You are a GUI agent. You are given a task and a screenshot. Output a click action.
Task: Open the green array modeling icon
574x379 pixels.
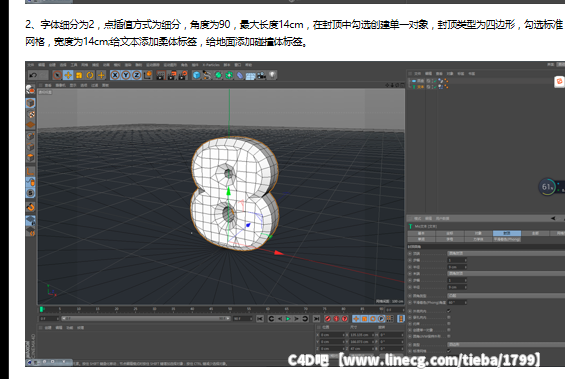point(229,75)
